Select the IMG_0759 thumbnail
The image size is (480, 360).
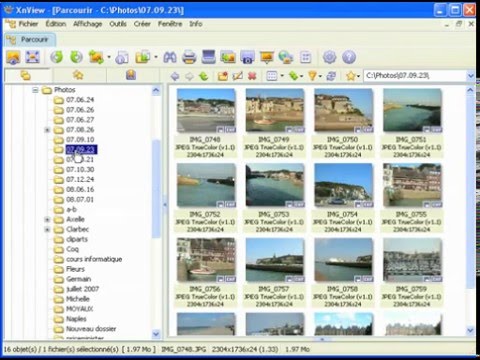[x=412, y=260]
